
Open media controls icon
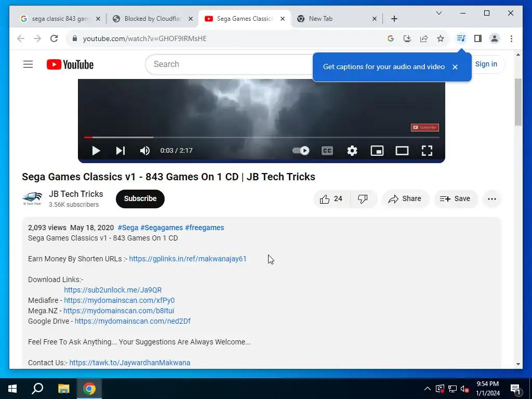[461, 38]
